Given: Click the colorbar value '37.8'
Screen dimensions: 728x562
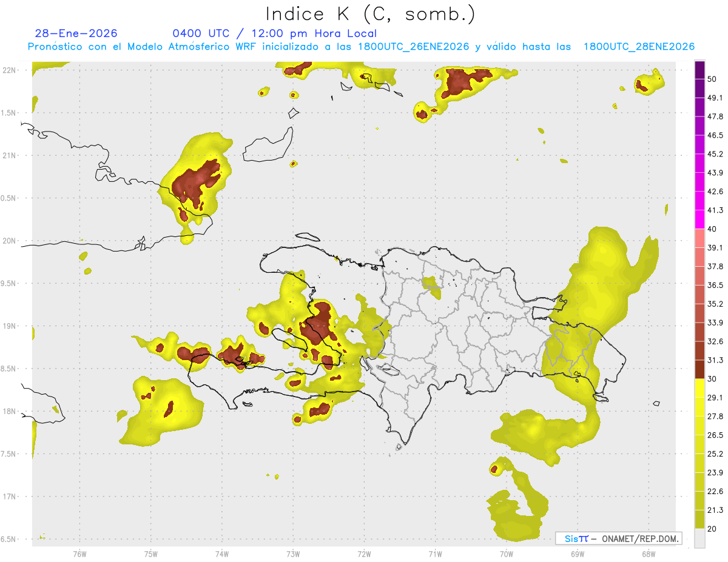Looking at the screenshot, I should point(715,267).
